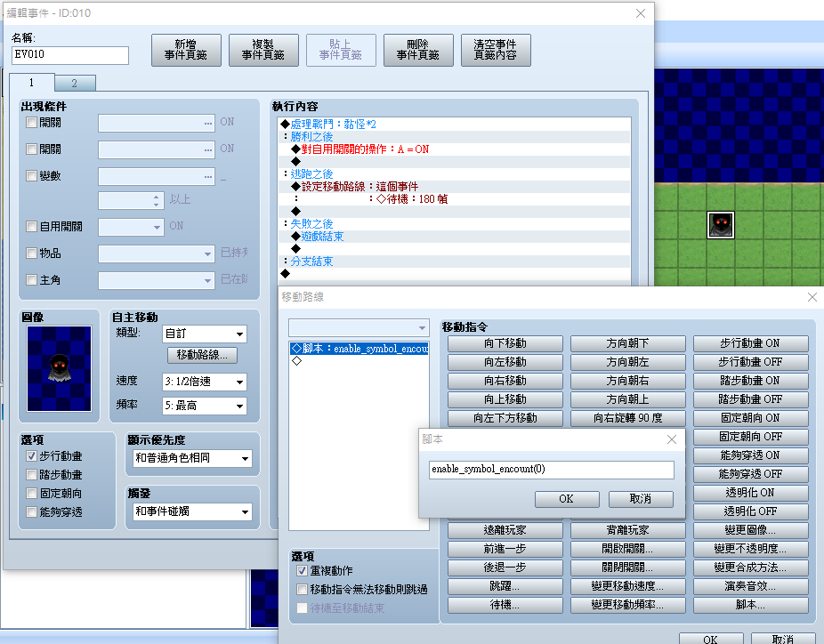Click the 能夠穿透 OFF command

(750, 474)
